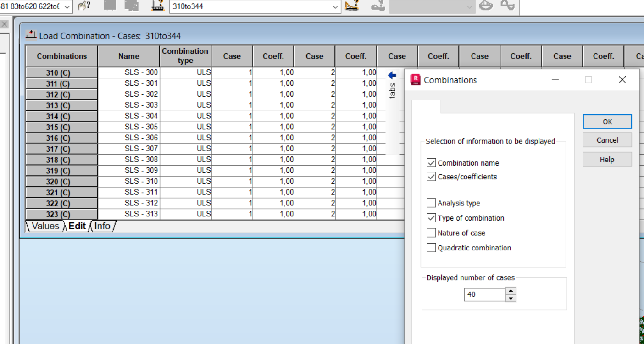Viewport: 644px width, 344px height.
Task: Click the crane-arm icon beside the case selector
Action: click(x=378, y=7)
